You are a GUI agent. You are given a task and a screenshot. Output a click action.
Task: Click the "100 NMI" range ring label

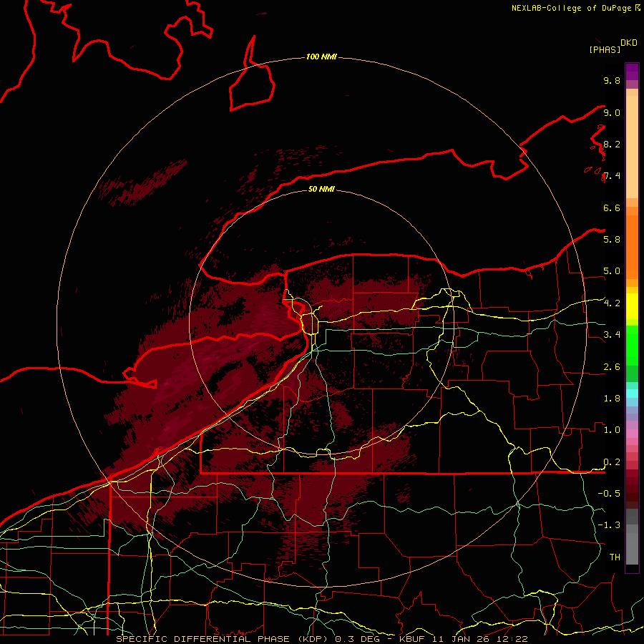pyautogui.click(x=321, y=57)
